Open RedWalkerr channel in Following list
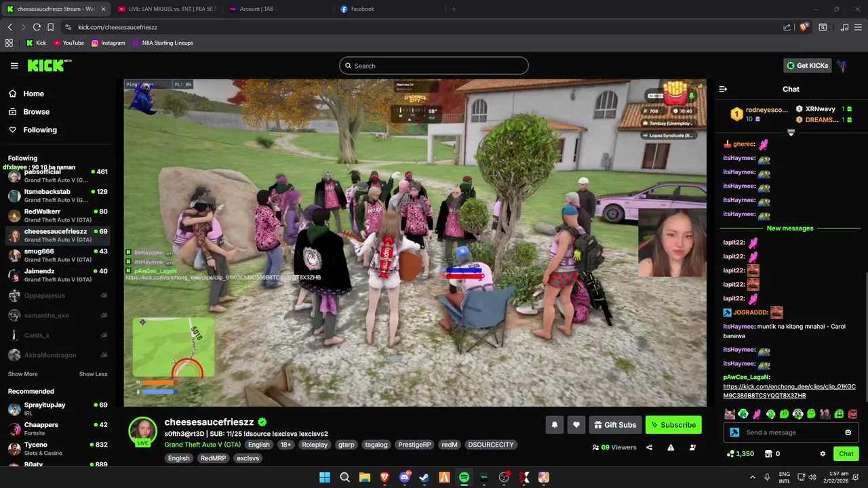 coord(58,216)
